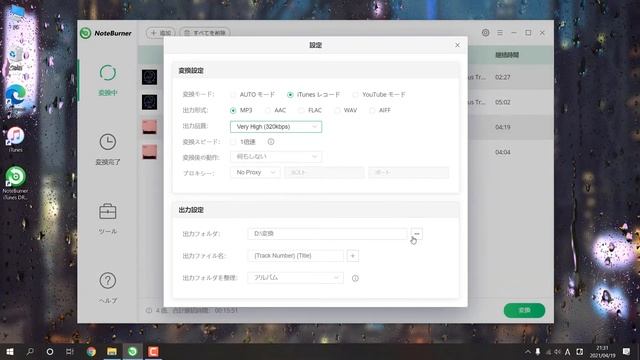Viewport: 640px width, 360px height.
Task: Click the output folder path field
Action: coord(327,234)
